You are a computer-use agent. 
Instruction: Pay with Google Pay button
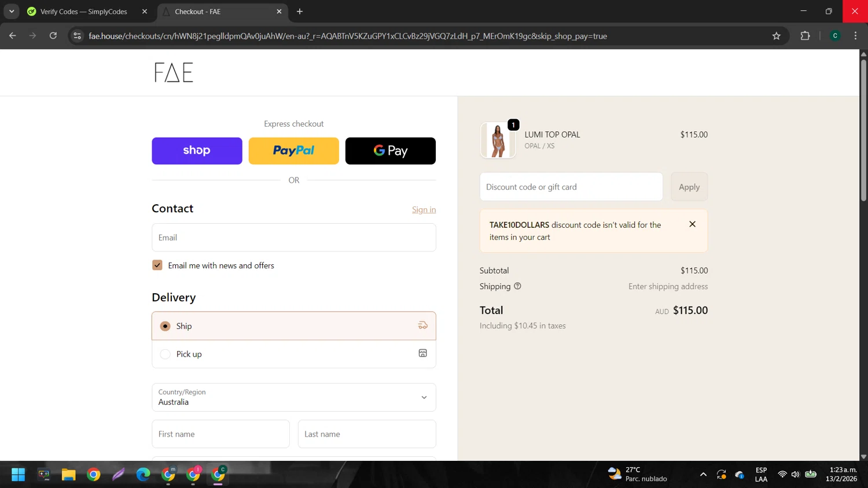click(x=390, y=151)
